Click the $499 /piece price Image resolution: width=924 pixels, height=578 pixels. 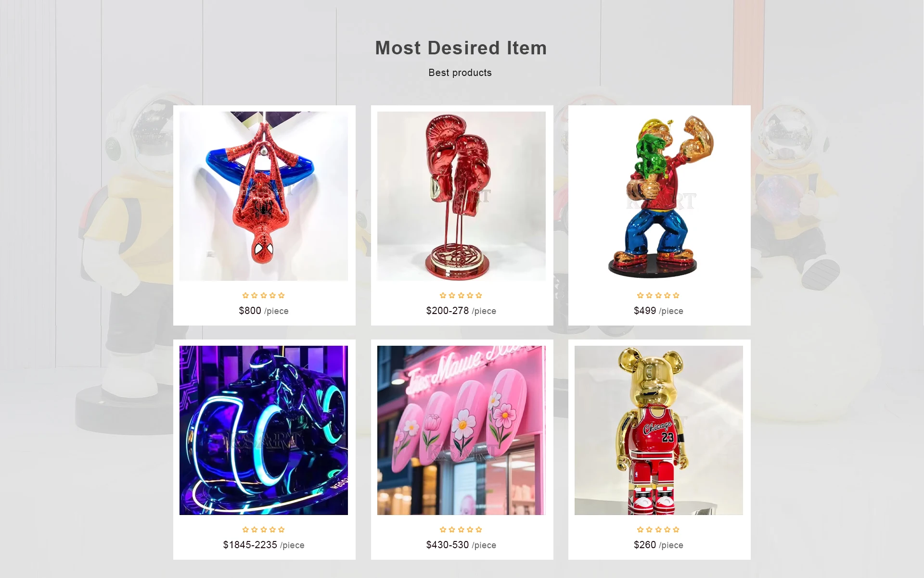[658, 311]
